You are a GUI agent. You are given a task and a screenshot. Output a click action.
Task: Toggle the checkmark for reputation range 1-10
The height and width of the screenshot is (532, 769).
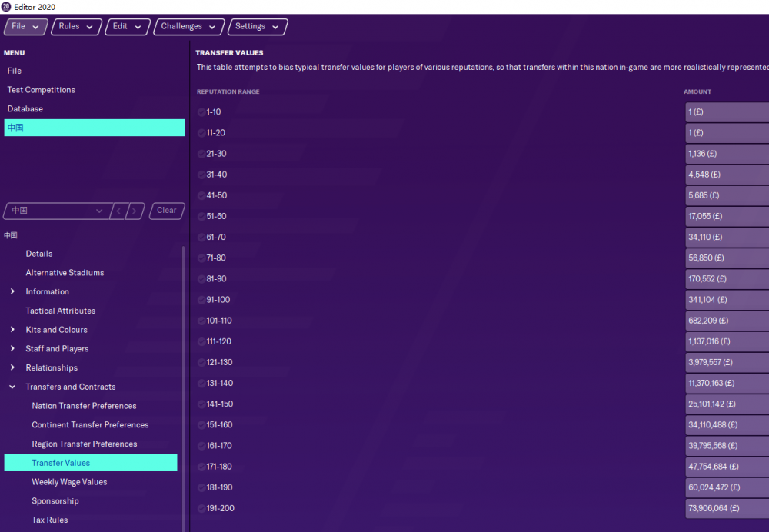coord(201,112)
